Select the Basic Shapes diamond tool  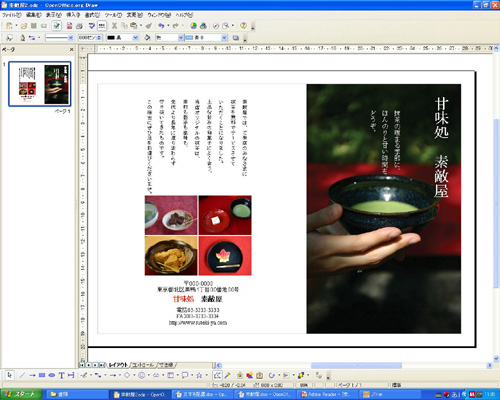(x=127, y=375)
